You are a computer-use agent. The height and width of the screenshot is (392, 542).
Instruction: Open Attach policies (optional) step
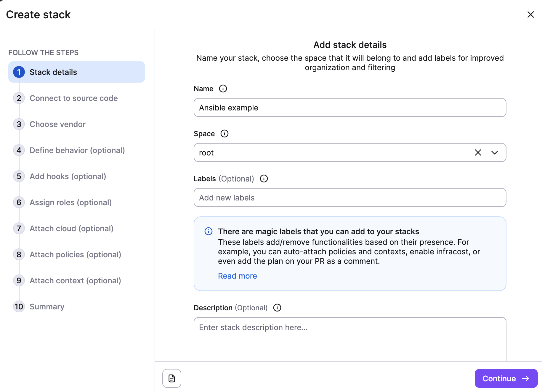[x=67, y=254]
